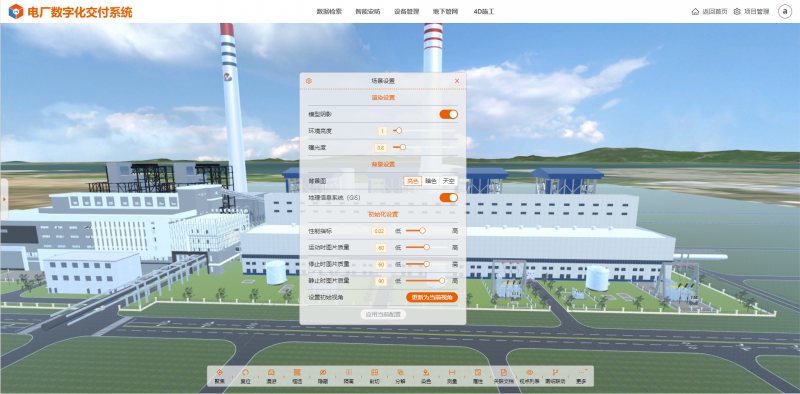Screen dimensions: 800x394
Task: Open the 属性 (properties) tool icon
Action: coord(478,373)
